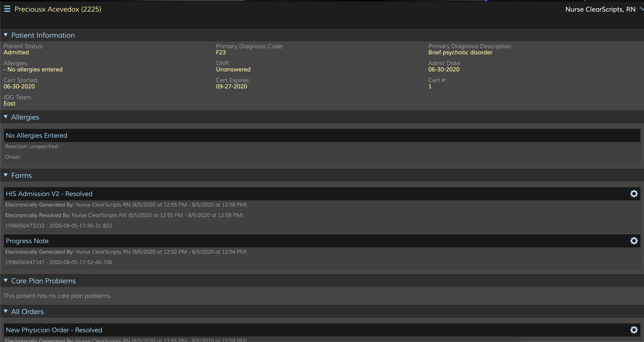Click the Brief psychotic disorder diagnosis text
Screen dimensions: 644x342
[460, 52]
